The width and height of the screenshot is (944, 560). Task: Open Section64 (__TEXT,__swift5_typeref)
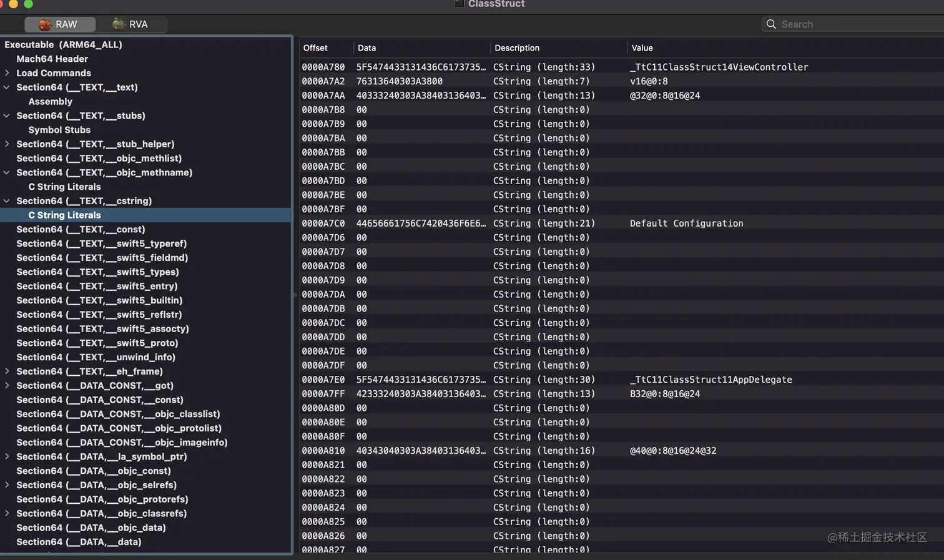tap(102, 243)
